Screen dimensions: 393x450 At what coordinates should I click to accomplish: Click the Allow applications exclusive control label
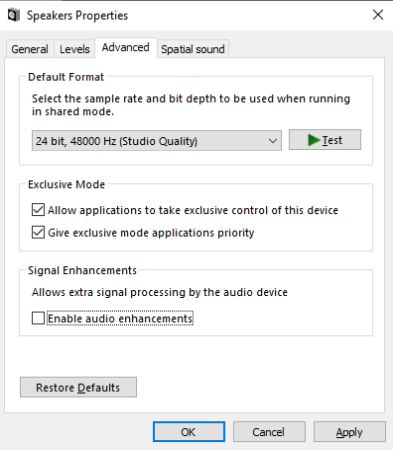coord(193,210)
